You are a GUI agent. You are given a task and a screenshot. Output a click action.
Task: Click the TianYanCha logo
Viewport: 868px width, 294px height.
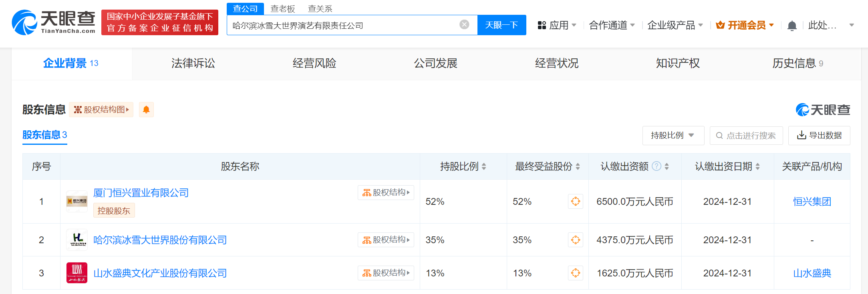click(x=54, y=23)
